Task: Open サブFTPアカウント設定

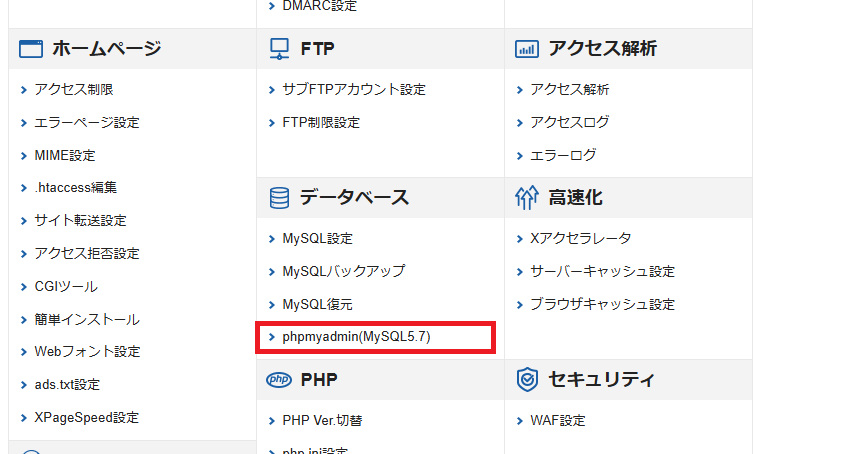Action: coord(354,90)
